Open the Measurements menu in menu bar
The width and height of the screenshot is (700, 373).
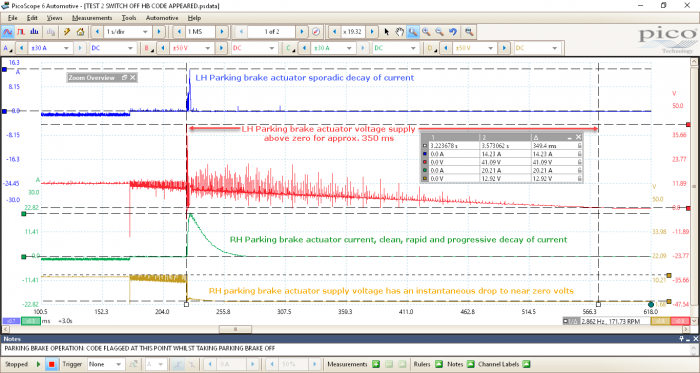92,18
